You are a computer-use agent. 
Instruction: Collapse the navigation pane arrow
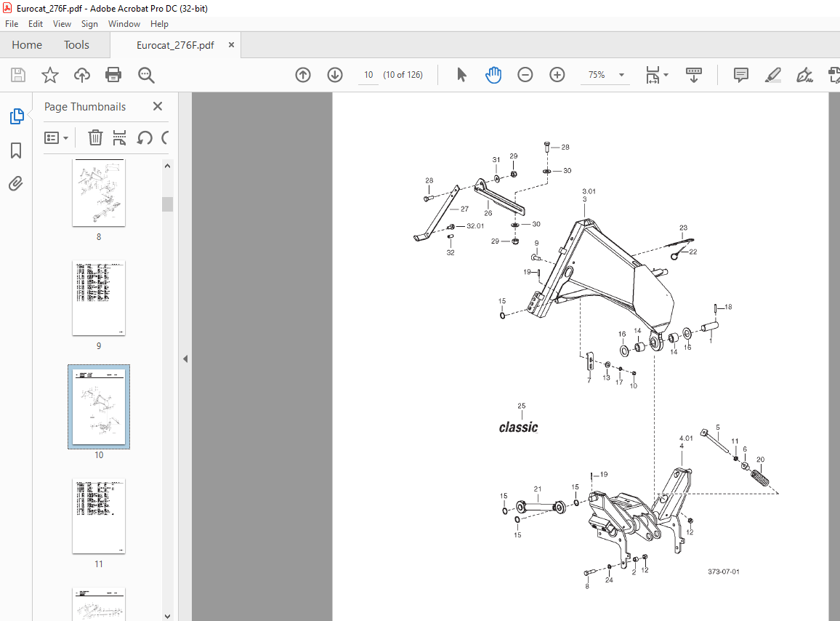click(185, 358)
